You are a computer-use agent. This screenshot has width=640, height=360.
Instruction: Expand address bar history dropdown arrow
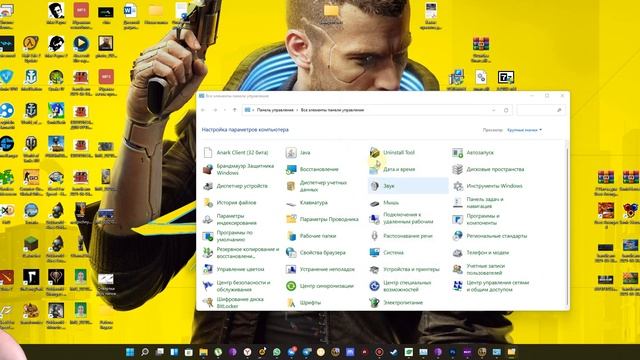point(494,110)
